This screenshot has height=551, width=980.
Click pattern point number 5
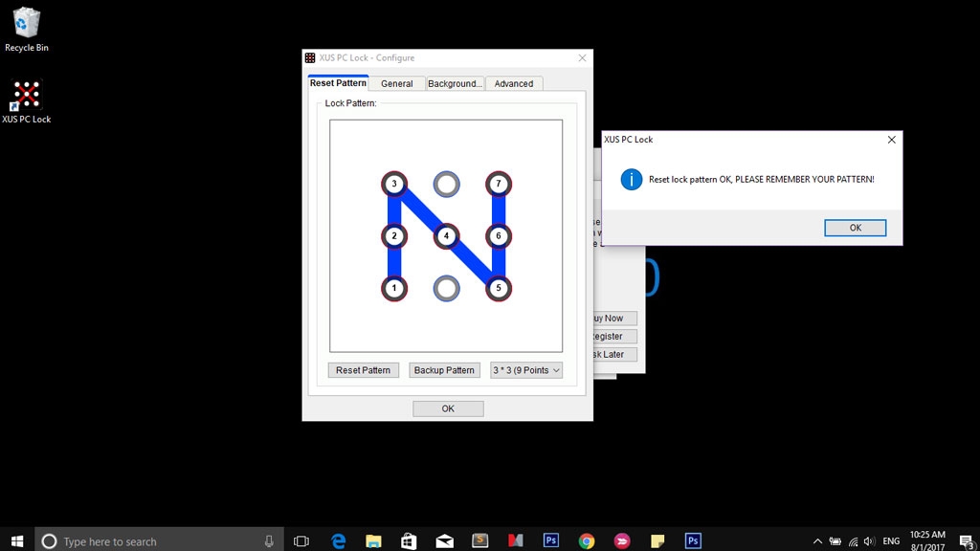[x=498, y=288]
